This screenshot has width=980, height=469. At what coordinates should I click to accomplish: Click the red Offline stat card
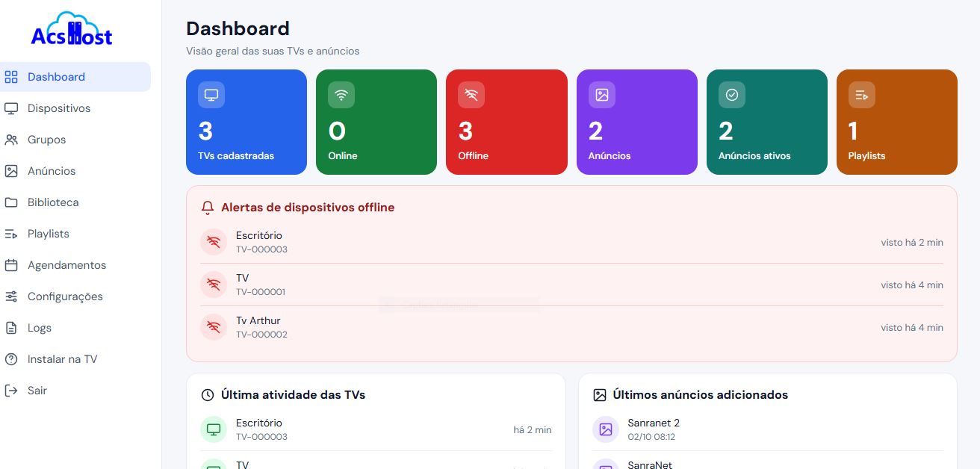pos(506,122)
